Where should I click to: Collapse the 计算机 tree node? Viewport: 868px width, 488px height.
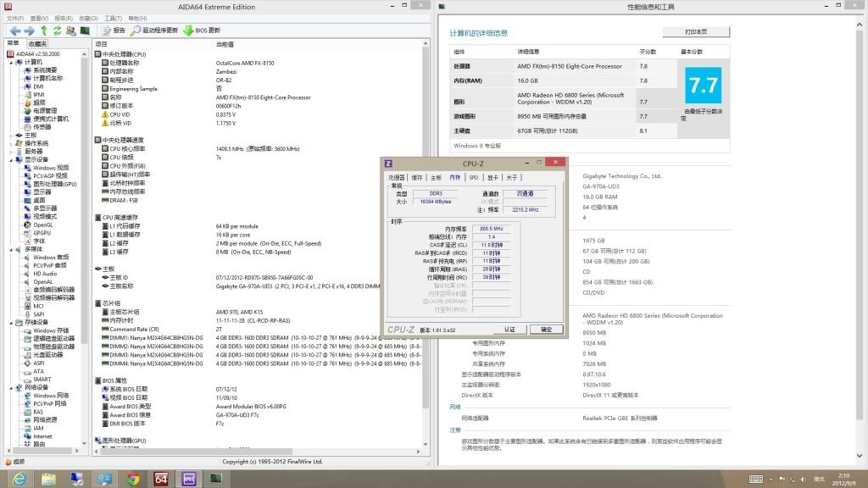pos(10,62)
